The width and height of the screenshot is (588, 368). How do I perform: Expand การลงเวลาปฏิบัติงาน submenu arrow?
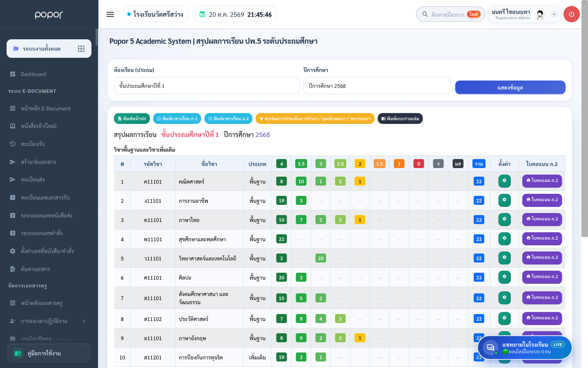84,321
